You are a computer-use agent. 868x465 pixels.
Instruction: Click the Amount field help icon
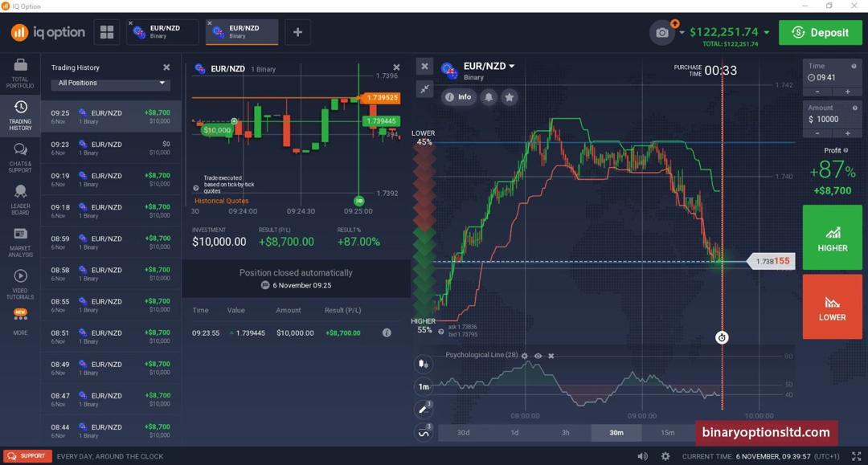(x=854, y=108)
